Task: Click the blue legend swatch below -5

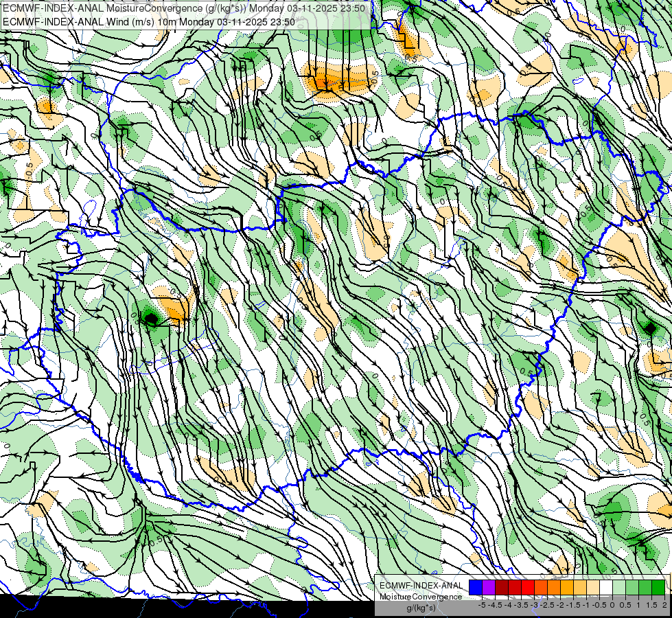Action: pos(476,587)
